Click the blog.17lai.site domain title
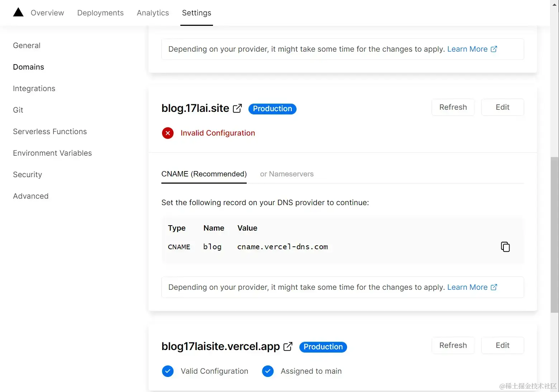Image resolution: width=559 pixels, height=392 pixels. 195,108
